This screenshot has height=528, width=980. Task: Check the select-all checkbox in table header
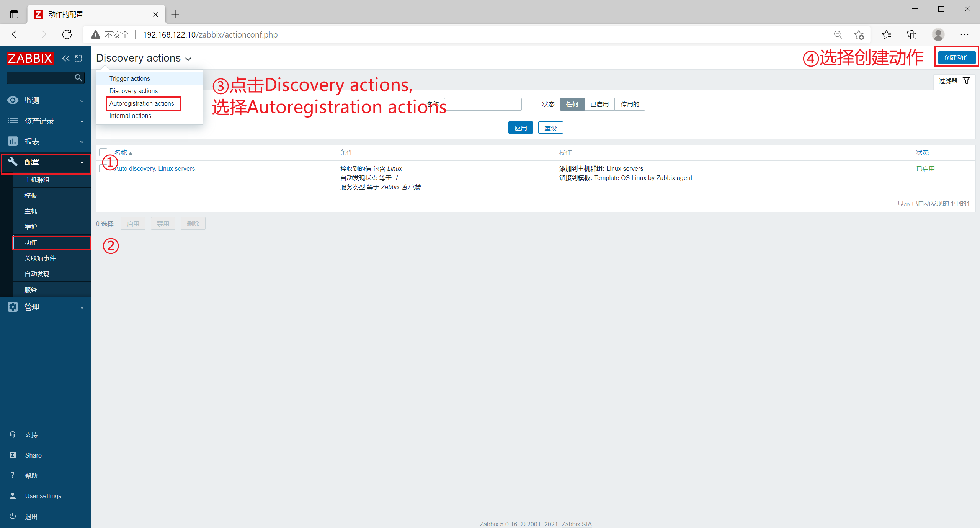[x=103, y=152]
